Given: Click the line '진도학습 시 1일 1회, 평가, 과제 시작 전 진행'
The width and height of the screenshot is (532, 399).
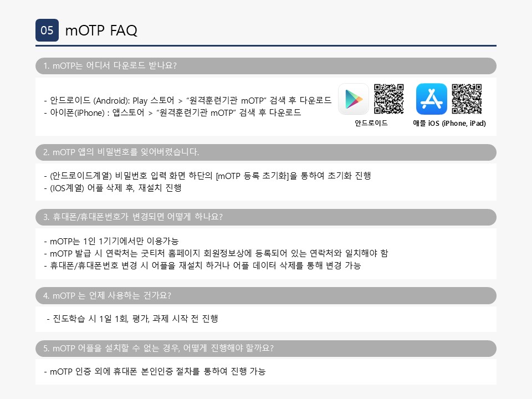Looking at the screenshot, I should [132, 319].
